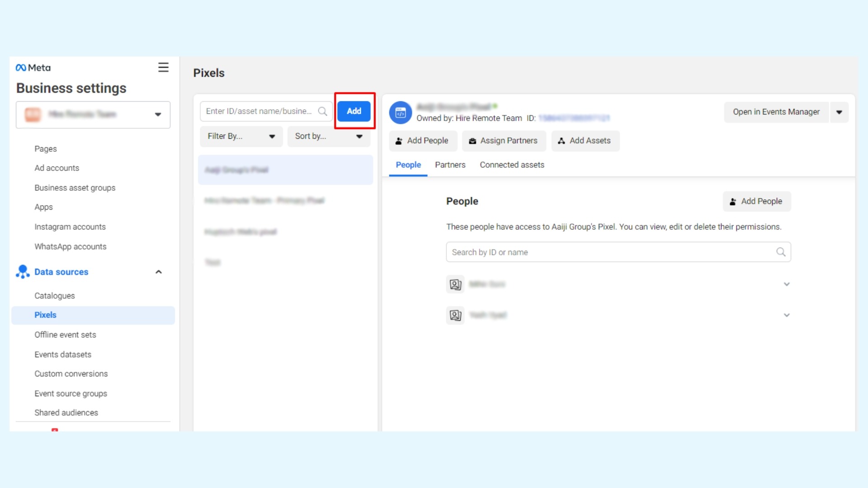Image resolution: width=868 pixels, height=488 pixels.
Task: Click the Hire Remote Team business dropdown
Action: 92,114
